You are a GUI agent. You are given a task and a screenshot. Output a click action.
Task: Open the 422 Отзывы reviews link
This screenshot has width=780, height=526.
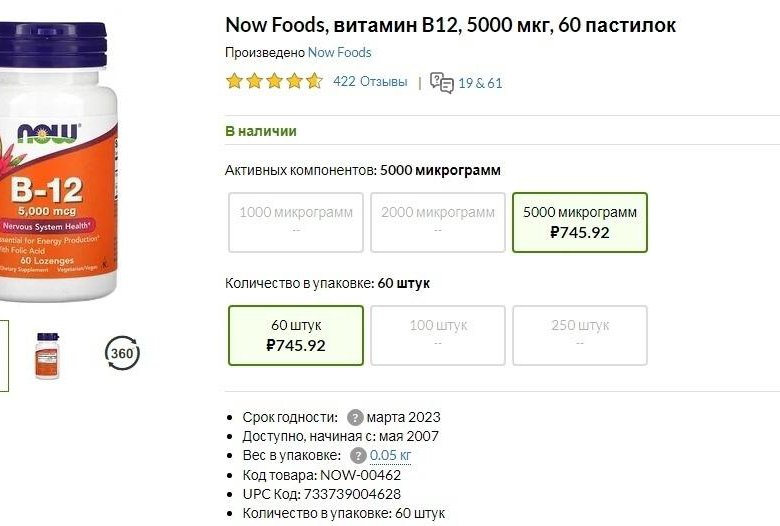[x=370, y=82]
